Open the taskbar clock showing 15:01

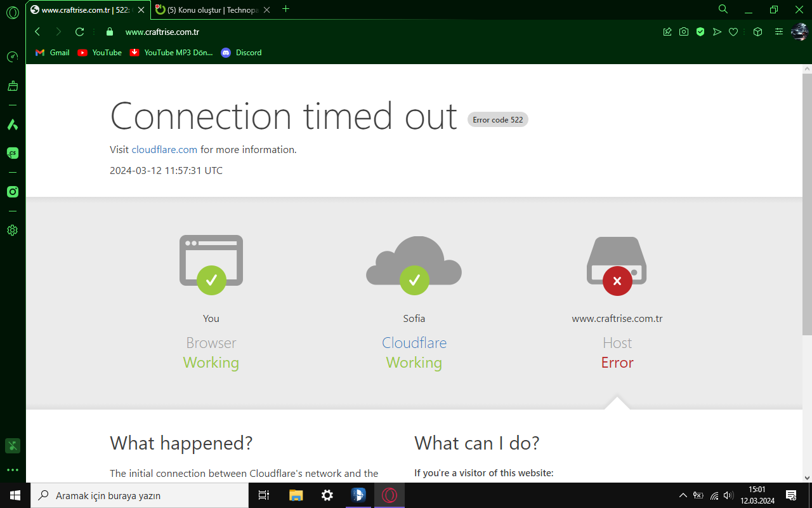tap(757, 495)
